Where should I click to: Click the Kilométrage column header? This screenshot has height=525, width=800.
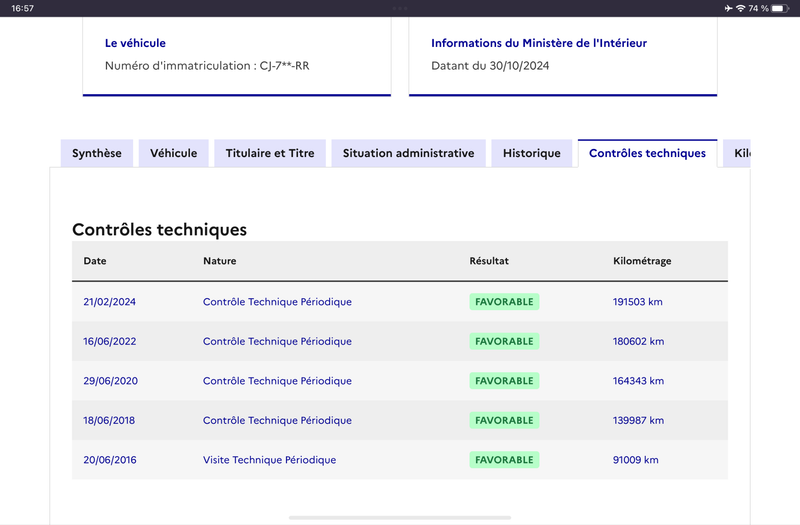click(x=642, y=261)
